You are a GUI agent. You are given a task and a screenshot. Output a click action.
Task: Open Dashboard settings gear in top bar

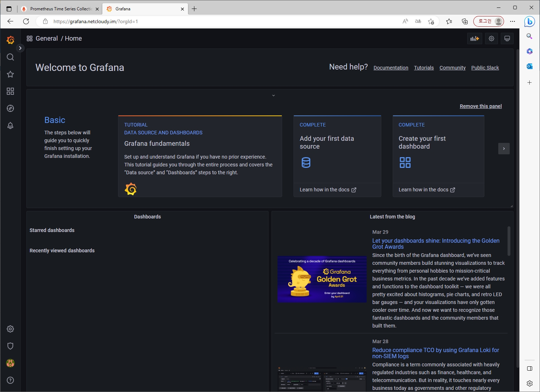coord(491,38)
